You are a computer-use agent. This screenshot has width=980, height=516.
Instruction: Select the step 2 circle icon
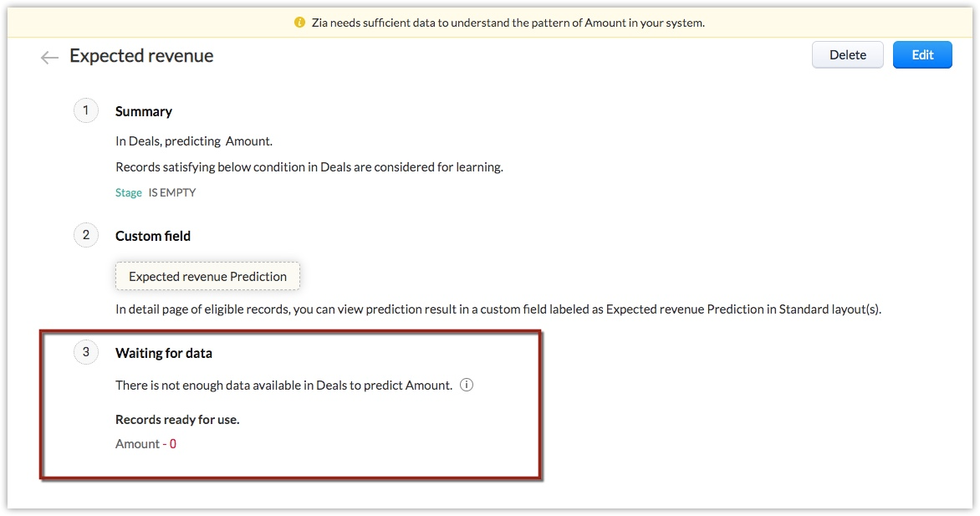tap(85, 235)
